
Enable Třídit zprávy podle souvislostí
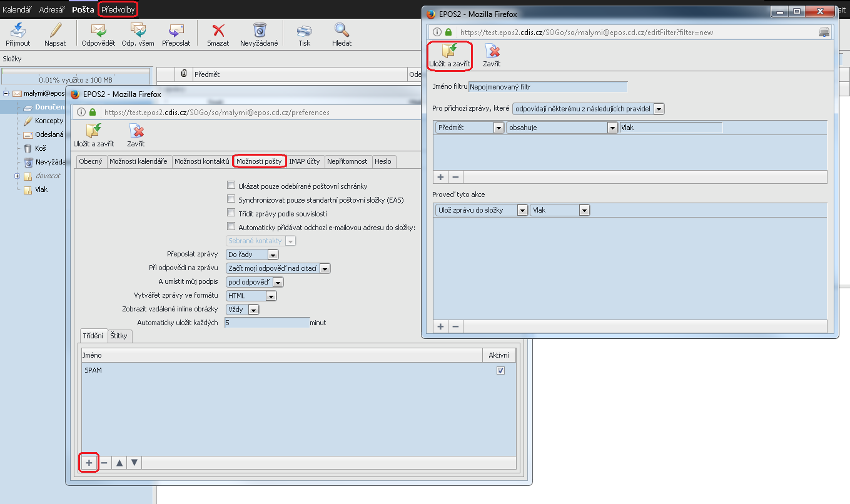(231, 213)
